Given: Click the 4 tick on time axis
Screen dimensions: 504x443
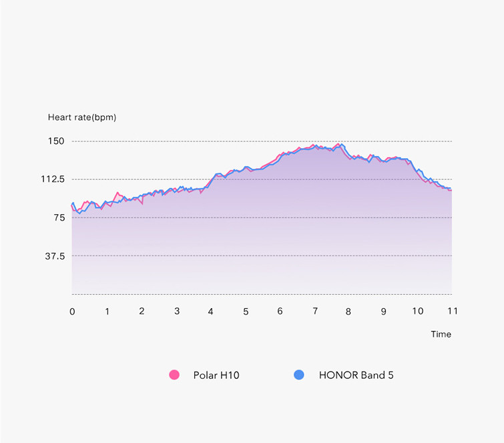Looking at the screenshot, I should point(210,312).
